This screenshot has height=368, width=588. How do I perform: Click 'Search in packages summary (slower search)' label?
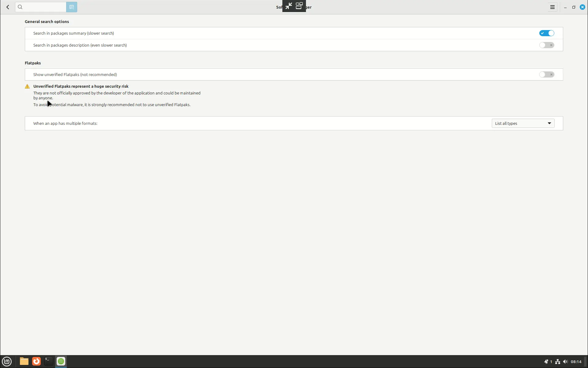tap(73, 33)
